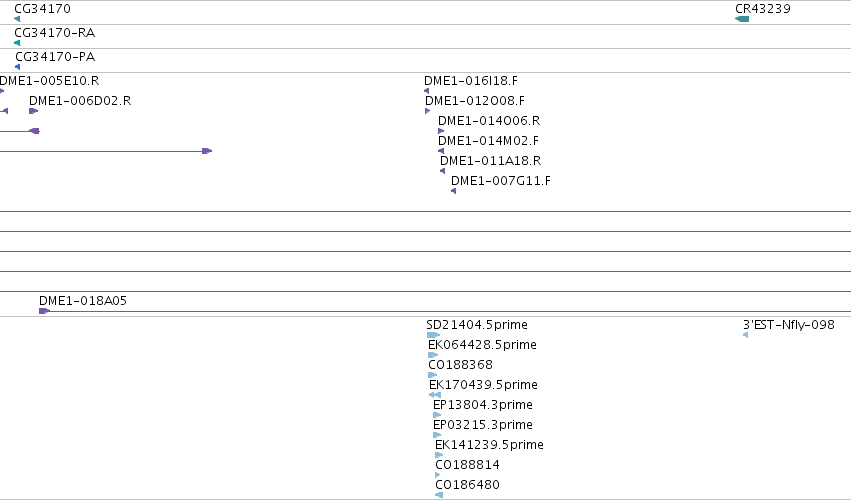
Task: Click the DME1-018A05 label
Action: click(83, 301)
